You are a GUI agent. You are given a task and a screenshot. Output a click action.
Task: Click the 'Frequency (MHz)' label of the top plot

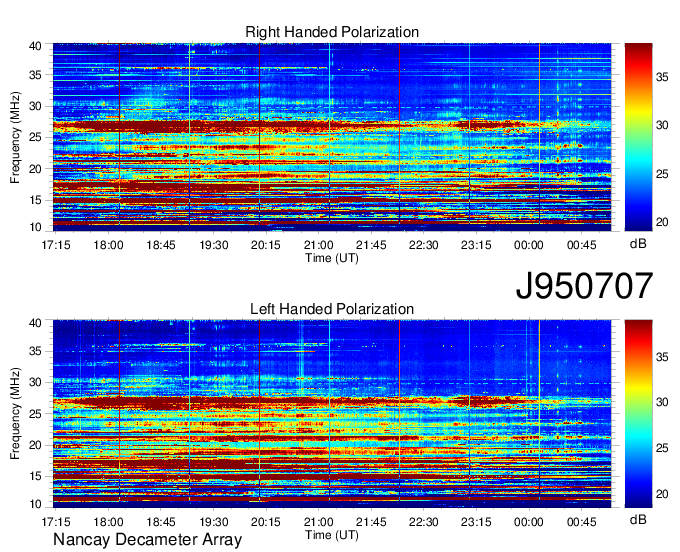(x=15, y=137)
